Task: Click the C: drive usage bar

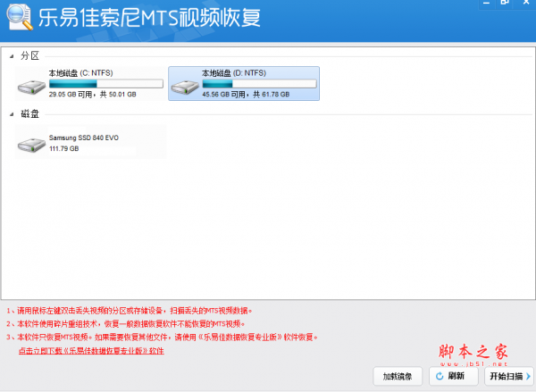Action: (106, 84)
